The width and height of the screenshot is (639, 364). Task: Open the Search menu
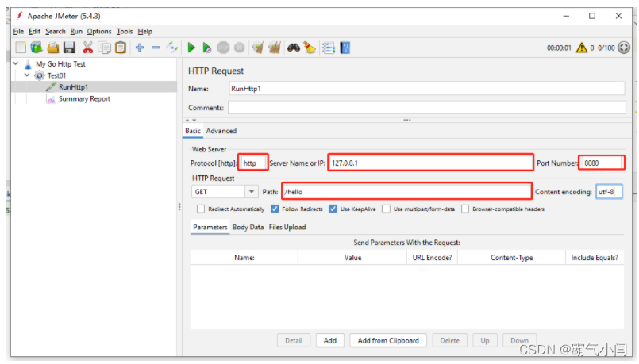pyautogui.click(x=56, y=32)
